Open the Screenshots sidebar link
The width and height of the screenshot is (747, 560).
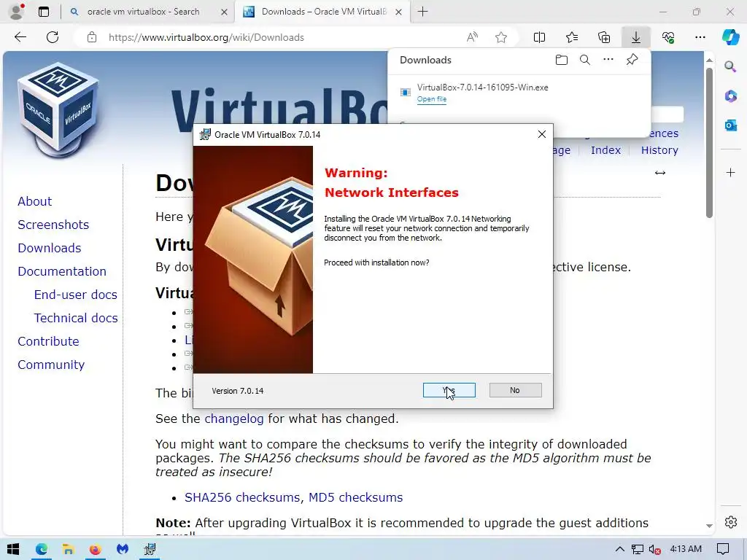click(53, 225)
